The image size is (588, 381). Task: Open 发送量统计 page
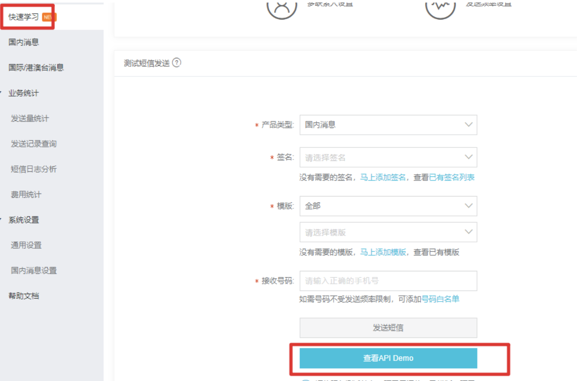click(x=30, y=118)
